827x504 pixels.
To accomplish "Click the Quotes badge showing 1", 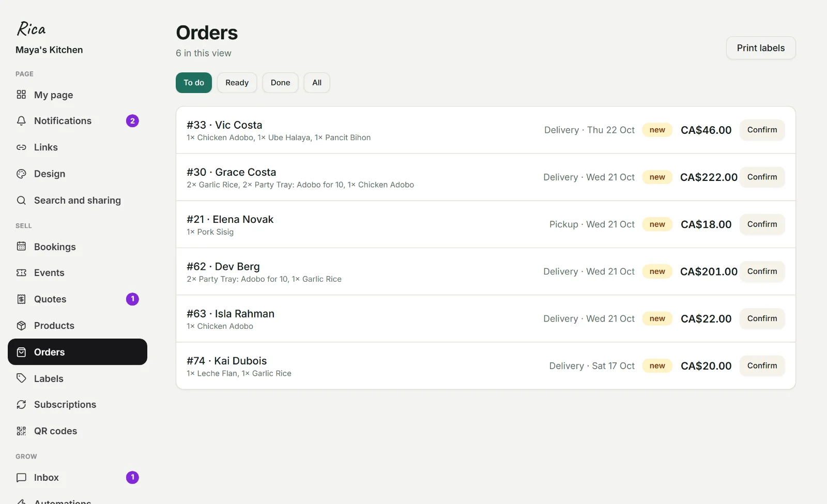I will (x=132, y=299).
